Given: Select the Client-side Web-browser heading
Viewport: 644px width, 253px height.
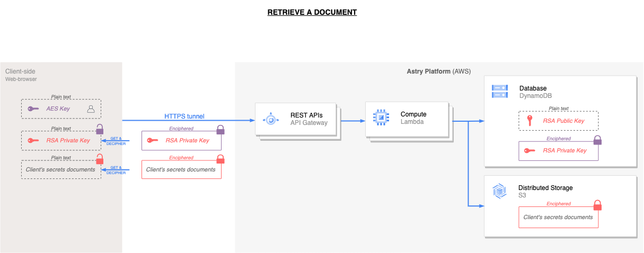Looking at the screenshot, I should [x=21, y=75].
